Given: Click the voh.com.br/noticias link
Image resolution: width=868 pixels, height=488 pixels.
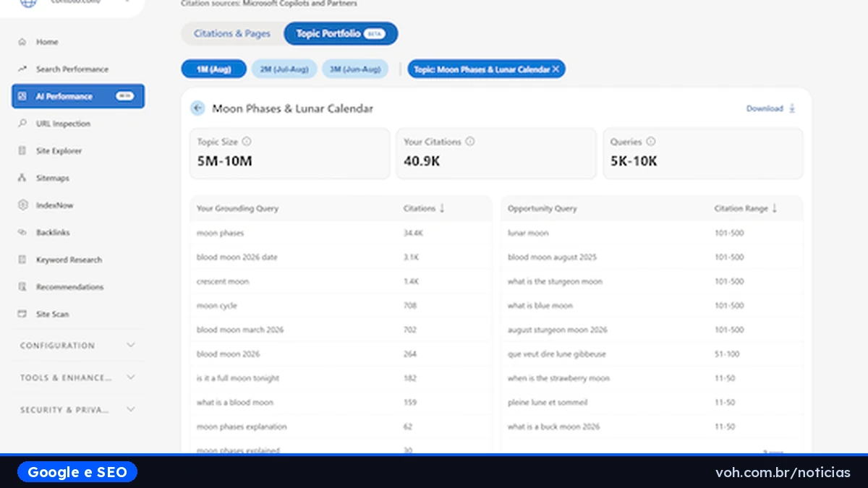Looking at the screenshot, I should 783,472.
